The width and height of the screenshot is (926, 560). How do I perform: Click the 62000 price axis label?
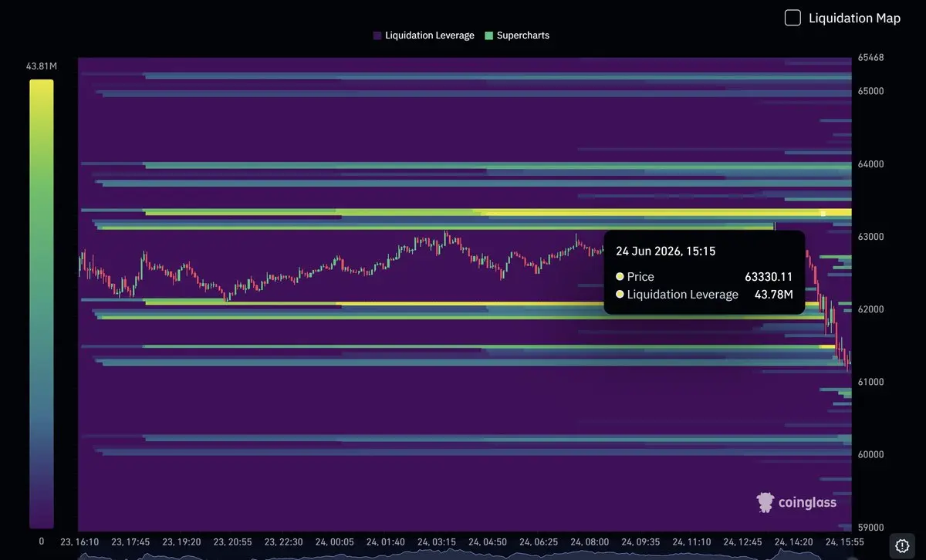pyautogui.click(x=870, y=309)
